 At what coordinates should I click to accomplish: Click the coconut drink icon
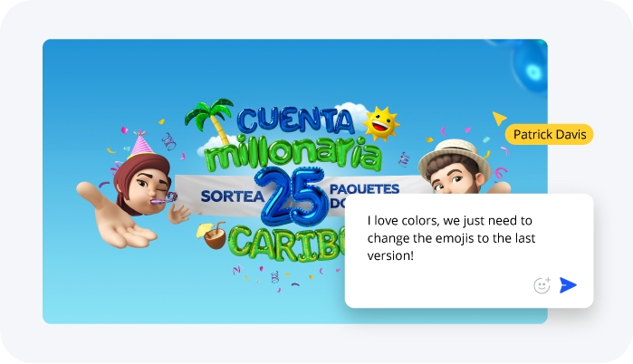[212, 235]
